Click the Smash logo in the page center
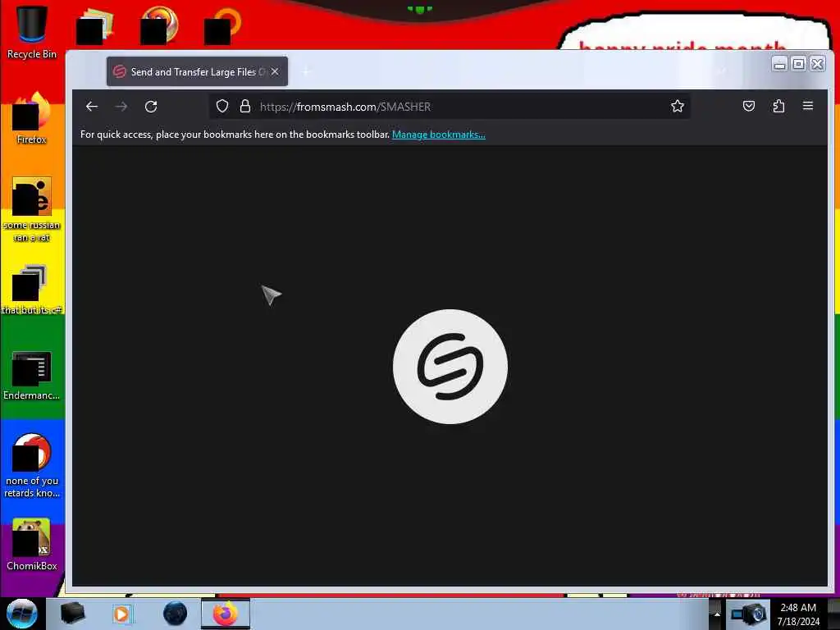840x630 pixels. click(x=450, y=367)
